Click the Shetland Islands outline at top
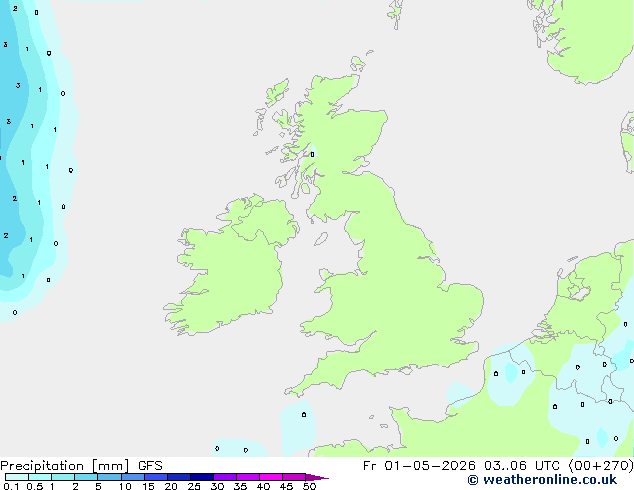634x490 pixels. [395, 14]
